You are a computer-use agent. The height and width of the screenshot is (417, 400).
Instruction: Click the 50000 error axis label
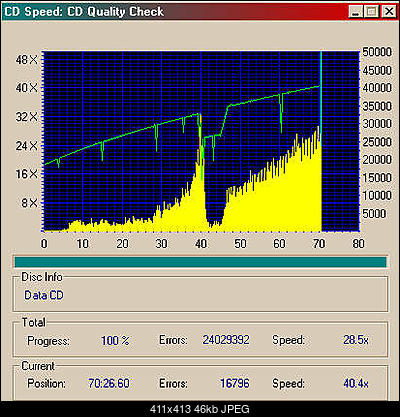click(377, 52)
